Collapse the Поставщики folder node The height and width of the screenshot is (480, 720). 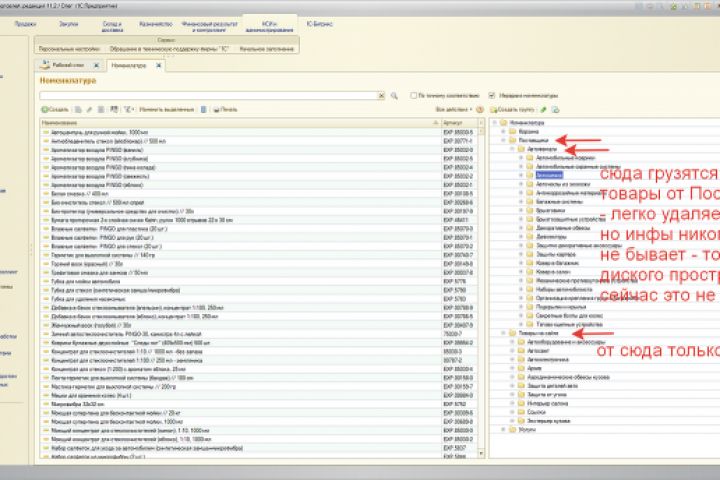tap(504, 140)
